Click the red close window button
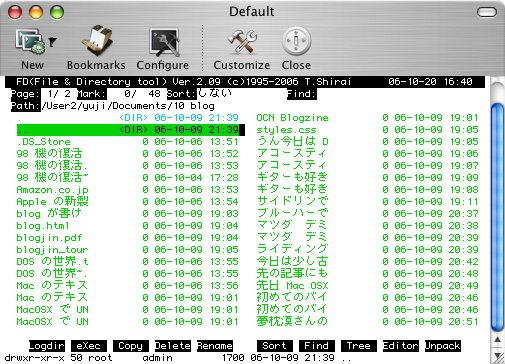The width and height of the screenshot is (505, 364). click(15, 12)
